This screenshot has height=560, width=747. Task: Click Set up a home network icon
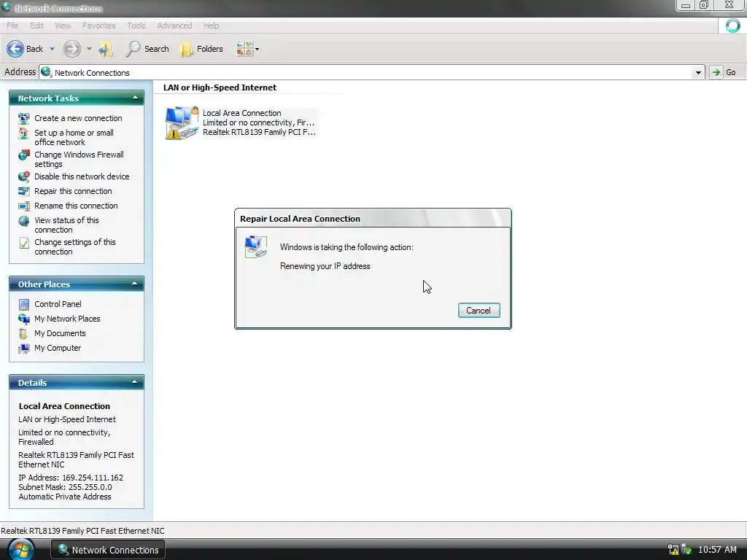24,133
